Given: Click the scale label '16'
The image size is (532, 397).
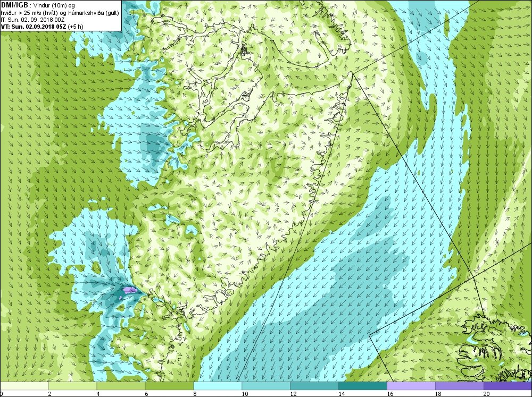Looking at the screenshot, I should click(390, 394).
